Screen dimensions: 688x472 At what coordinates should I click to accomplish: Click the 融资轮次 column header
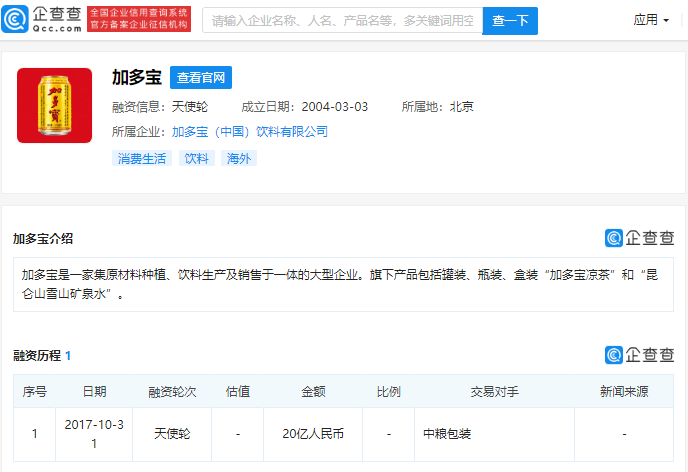pos(172,391)
